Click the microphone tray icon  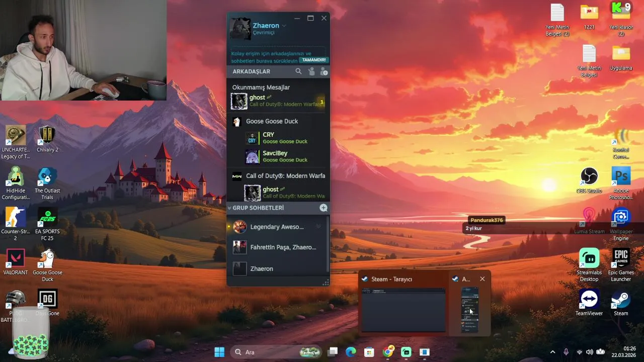566,352
